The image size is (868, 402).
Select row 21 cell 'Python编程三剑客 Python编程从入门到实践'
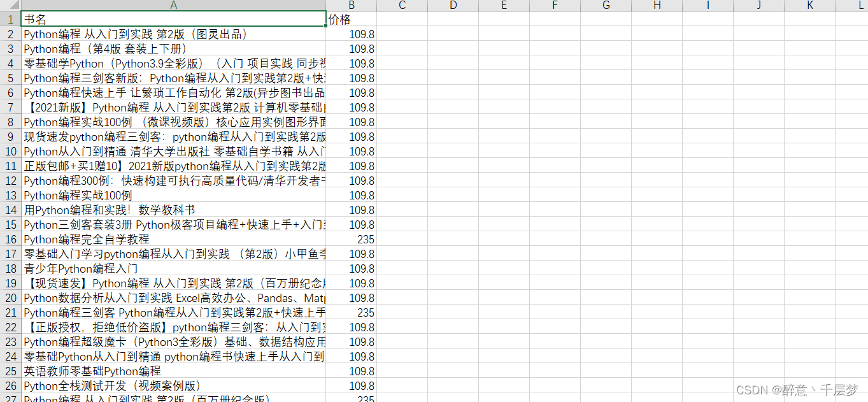tap(173, 312)
